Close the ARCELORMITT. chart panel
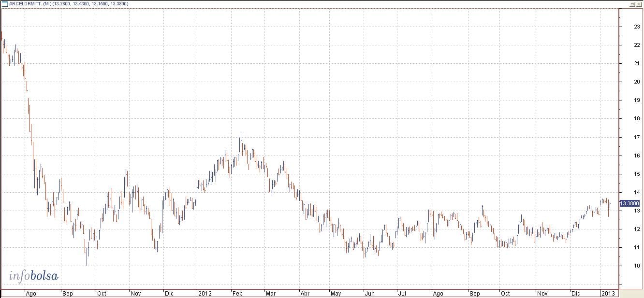 pos(639,3)
